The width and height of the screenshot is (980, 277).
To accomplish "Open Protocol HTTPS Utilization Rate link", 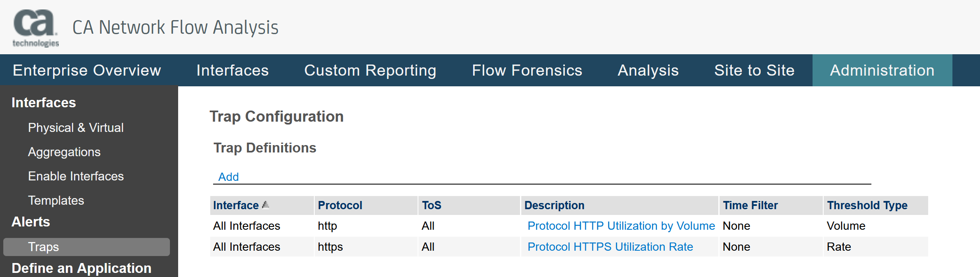I will 610,247.
